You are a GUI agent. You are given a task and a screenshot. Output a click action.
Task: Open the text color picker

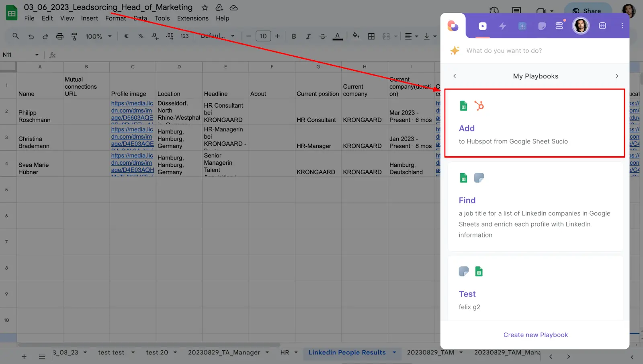pos(338,36)
